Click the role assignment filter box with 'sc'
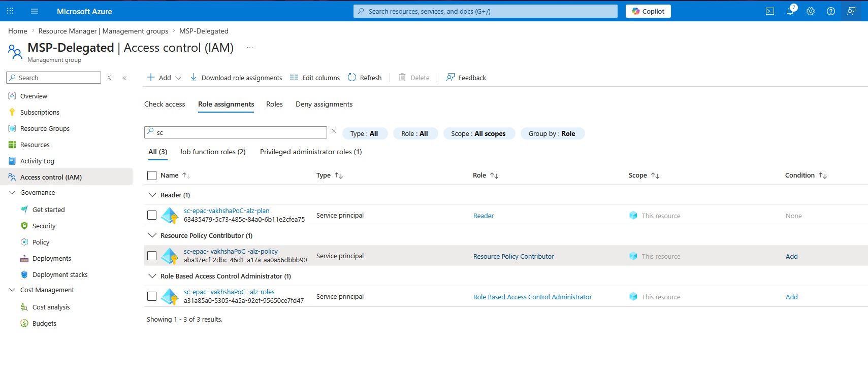 [x=236, y=132]
